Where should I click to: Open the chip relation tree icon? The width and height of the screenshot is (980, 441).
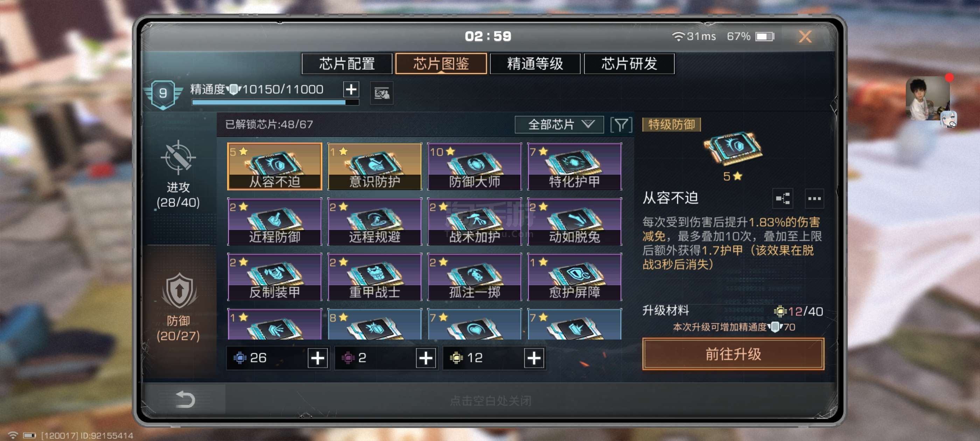pos(783,198)
